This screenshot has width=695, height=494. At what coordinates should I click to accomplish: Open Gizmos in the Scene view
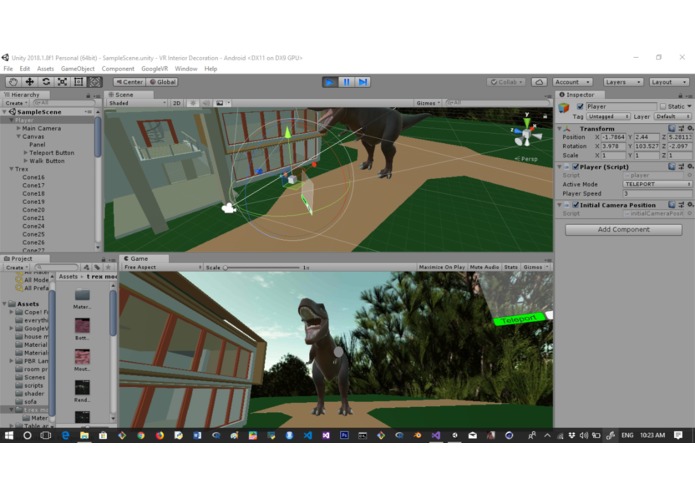tap(428, 103)
